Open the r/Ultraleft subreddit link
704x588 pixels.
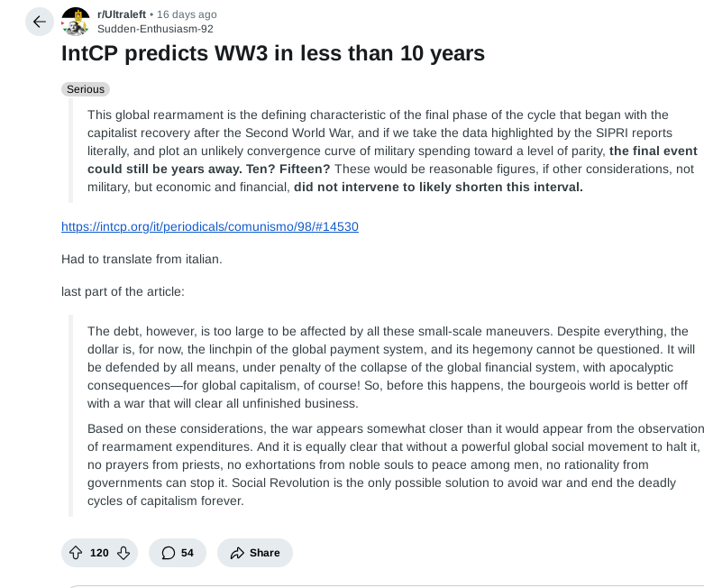click(122, 14)
